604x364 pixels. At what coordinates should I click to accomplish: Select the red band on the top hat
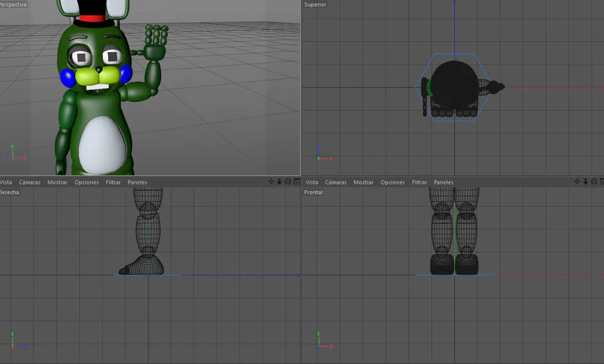92,18
